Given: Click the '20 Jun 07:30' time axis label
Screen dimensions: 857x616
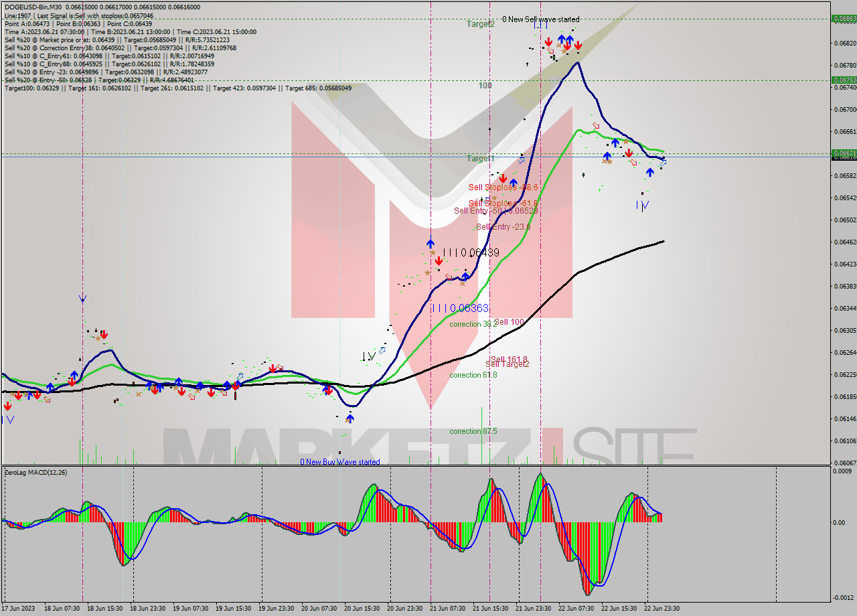Looking at the screenshot, I should [319, 609].
